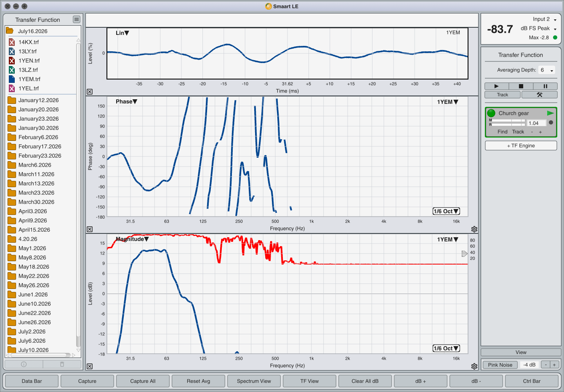The width and height of the screenshot is (564, 392).
Task: Open the Transfer Function panel menu icon
Action: pos(76,19)
